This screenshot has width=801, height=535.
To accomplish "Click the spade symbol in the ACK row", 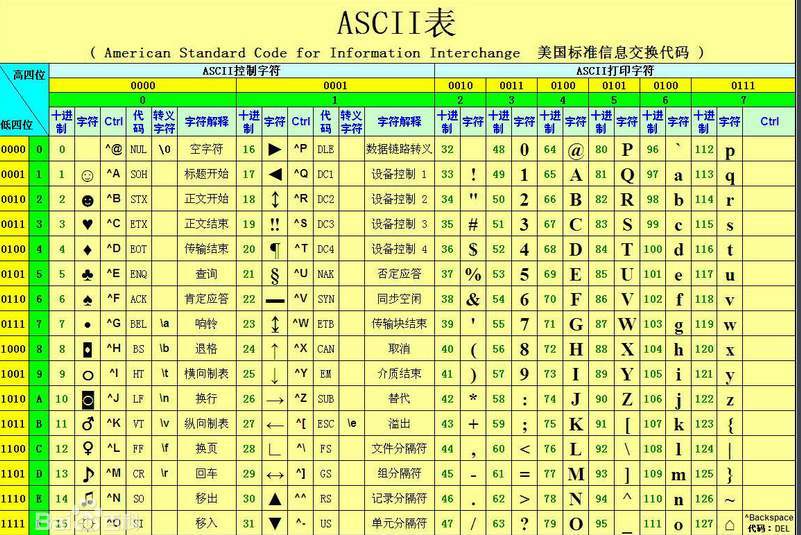I will [87, 300].
